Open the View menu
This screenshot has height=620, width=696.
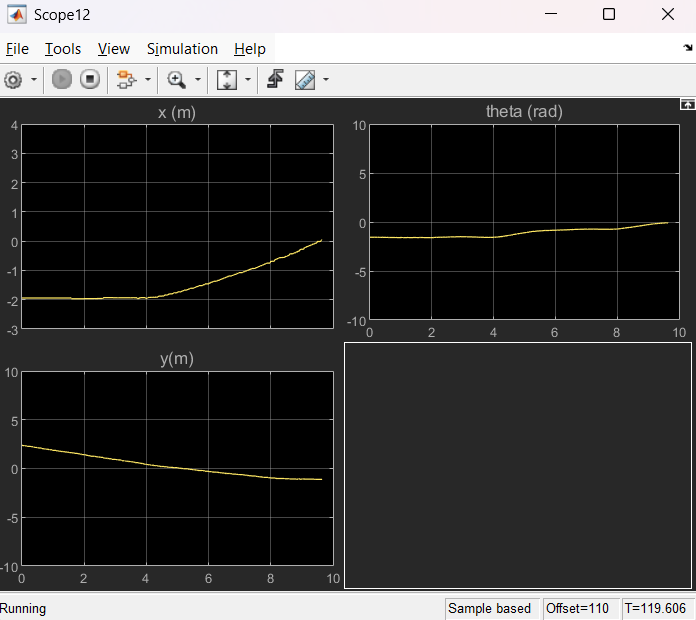(x=114, y=49)
